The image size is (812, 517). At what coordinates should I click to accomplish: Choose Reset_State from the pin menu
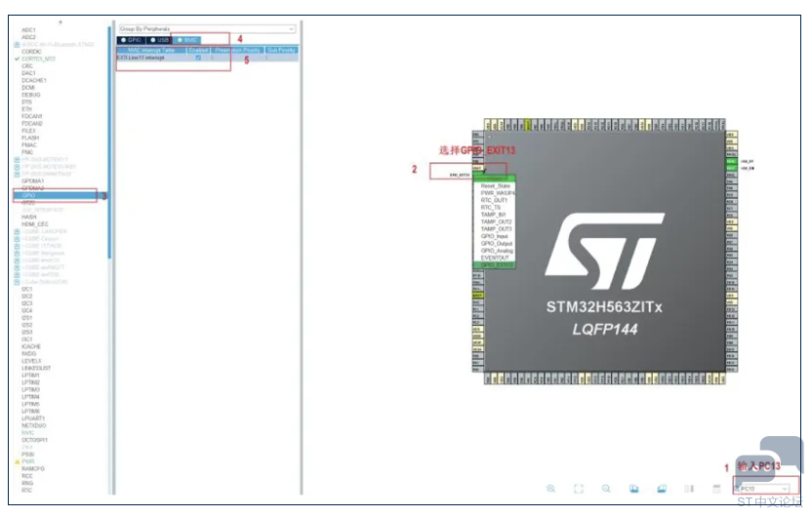click(x=495, y=185)
